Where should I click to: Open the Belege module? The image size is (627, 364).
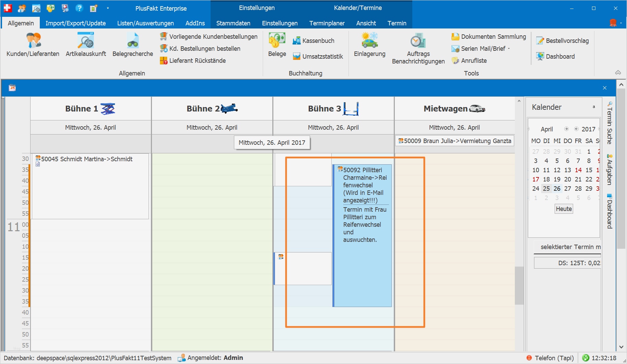coord(277,45)
